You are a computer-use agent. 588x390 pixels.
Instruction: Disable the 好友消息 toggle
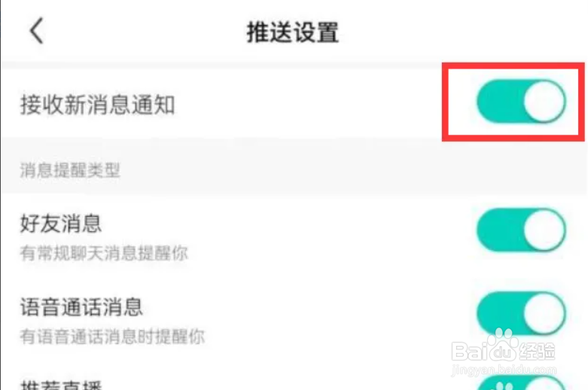coord(521,230)
